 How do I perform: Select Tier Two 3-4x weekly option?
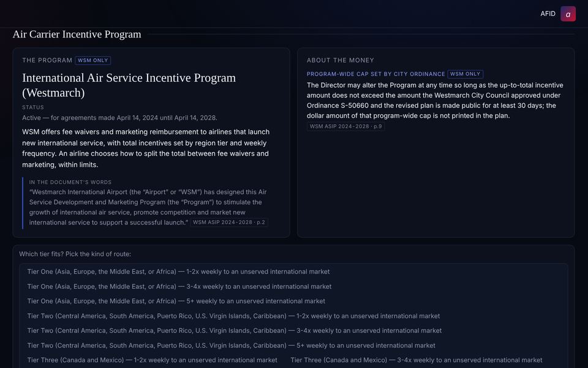click(235, 331)
